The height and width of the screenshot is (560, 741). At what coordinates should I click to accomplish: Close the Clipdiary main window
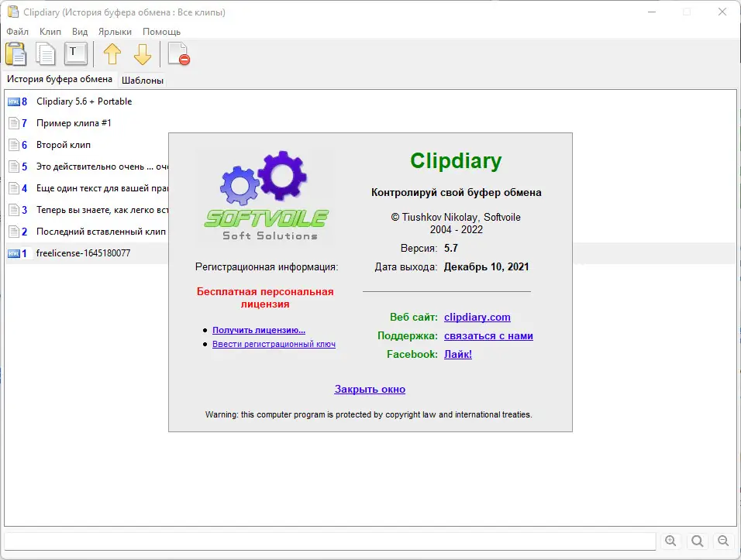tap(722, 12)
